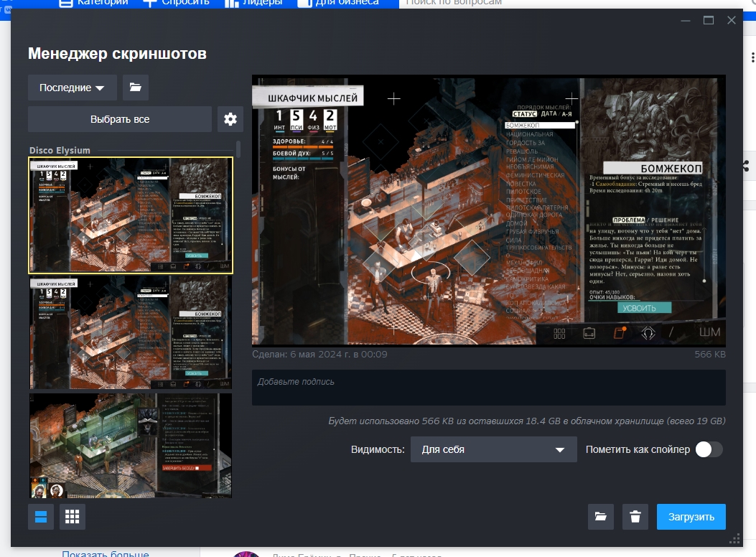Close the screenshot manager window
This screenshot has height=557, width=756.
point(732,20)
